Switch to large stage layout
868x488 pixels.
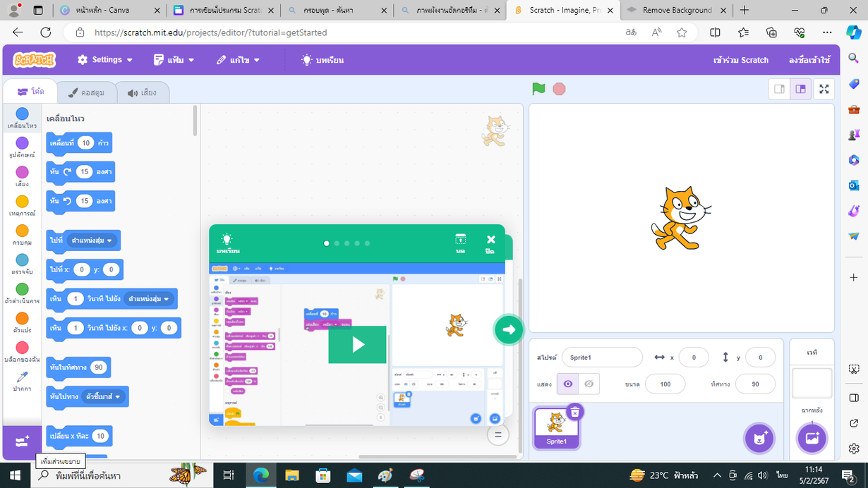pyautogui.click(x=800, y=89)
